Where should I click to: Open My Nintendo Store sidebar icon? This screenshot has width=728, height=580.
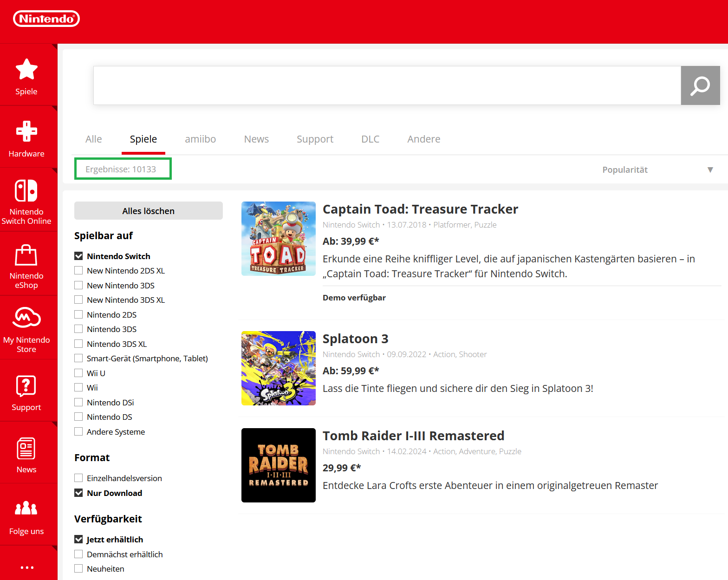point(26,318)
